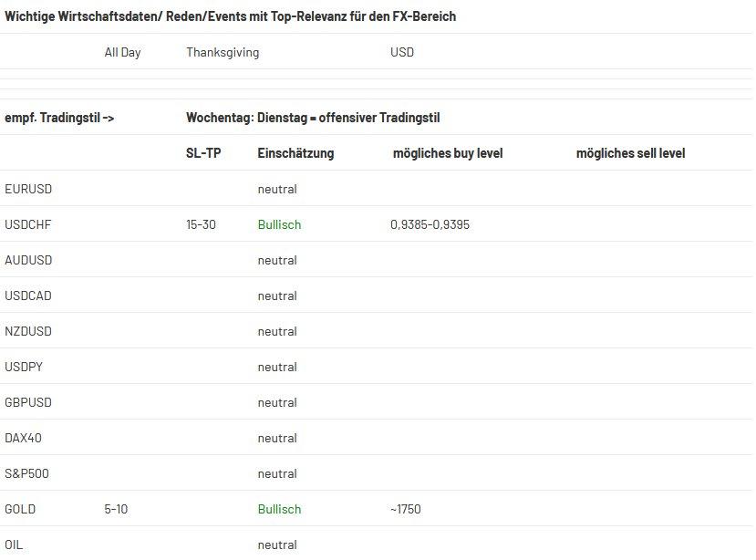Select the GOLD instrument cell
This screenshot has width=756, height=560.
coord(20,509)
